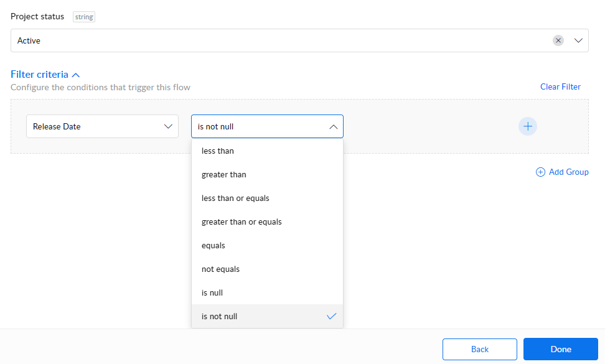The width and height of the screenshot is (605, 364).
Task: Pick the 'not equals' operator
Action: tap(220, 269)
